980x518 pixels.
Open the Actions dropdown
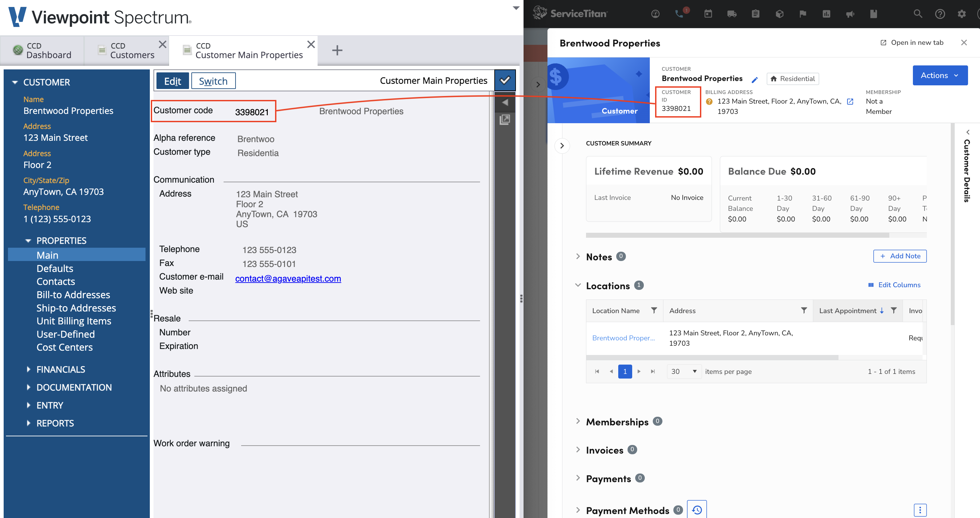(940, 75)
